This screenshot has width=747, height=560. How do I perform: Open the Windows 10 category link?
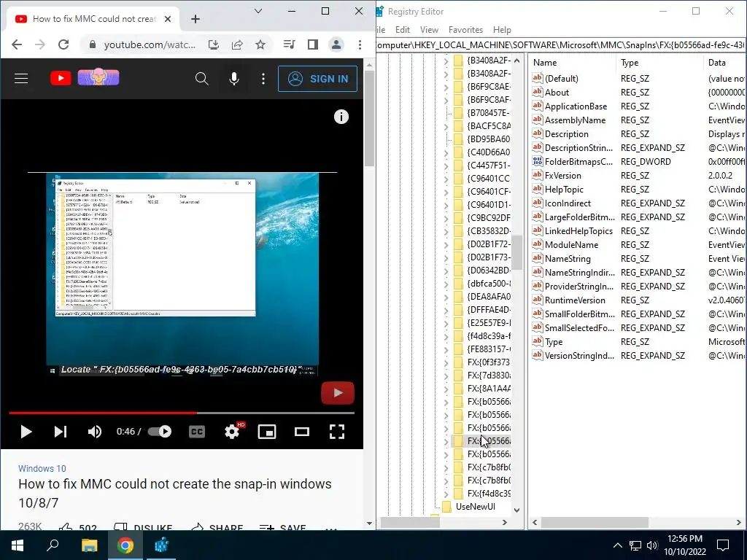[x=42, y=469]
